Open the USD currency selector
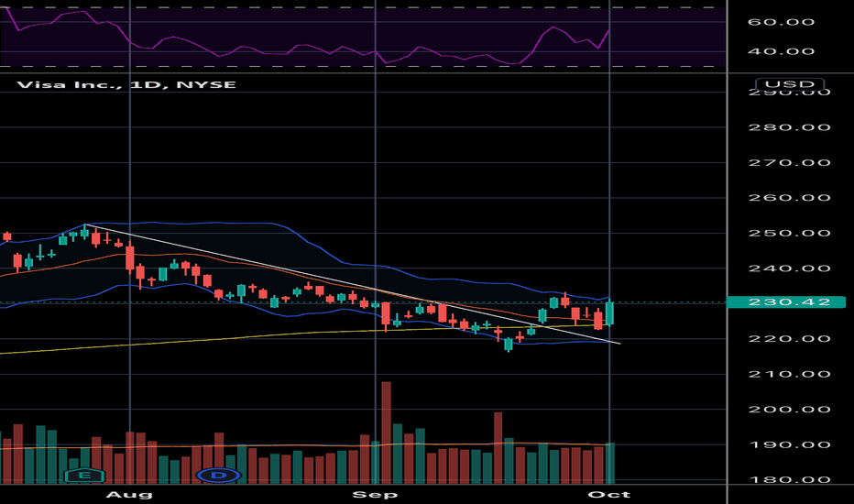Image resolution: width=854 pixels, height=504 pixels. pyautogui.click(x=790, y=84)
